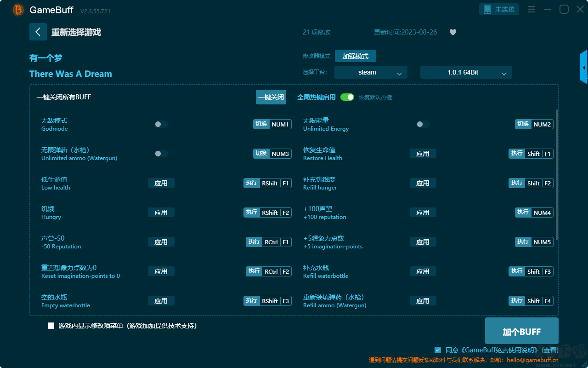Viewport: 588px width, 368px height.
Task: Click RShift F1 hotkey for Low health
Action: pos(267,183)
